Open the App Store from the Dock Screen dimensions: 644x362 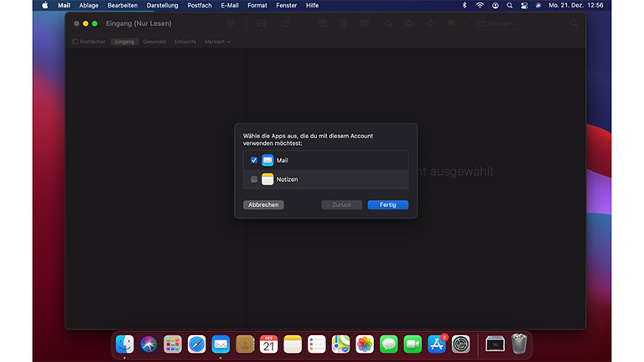pos(437,344)
